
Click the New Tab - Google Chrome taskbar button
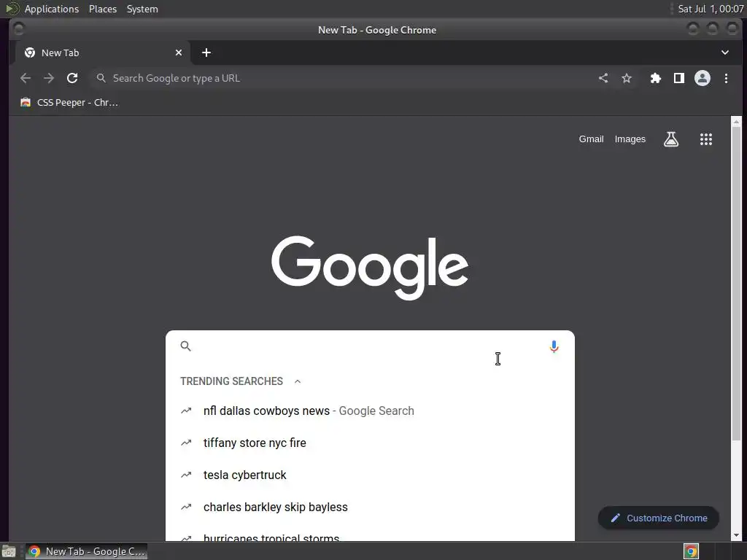[86, 551]
